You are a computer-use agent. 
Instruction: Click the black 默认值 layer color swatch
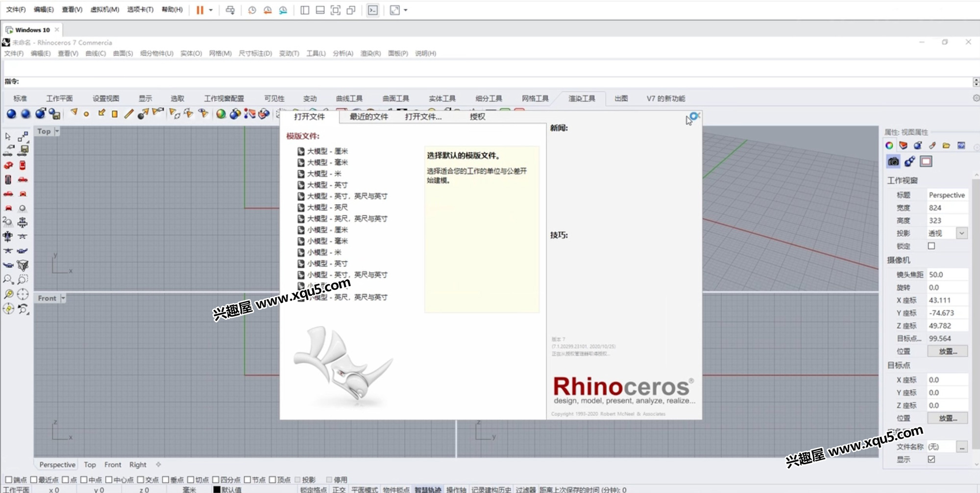[217, 490]
